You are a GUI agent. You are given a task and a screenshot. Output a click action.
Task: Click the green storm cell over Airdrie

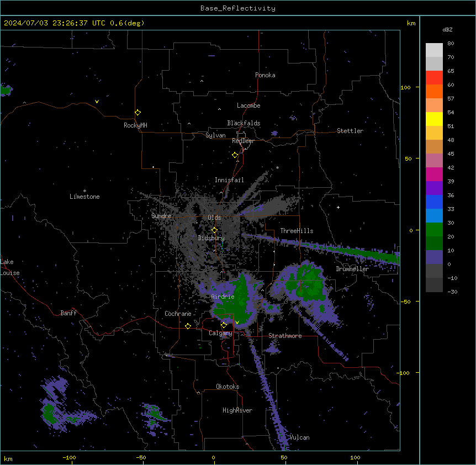[239, 300]
